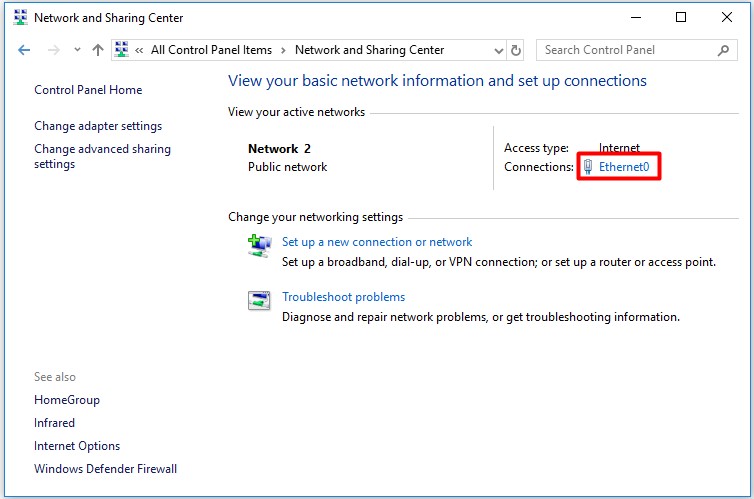Click the Search Control Panel field
This screenshot has width=754, height=499.
tap(637, 50)
